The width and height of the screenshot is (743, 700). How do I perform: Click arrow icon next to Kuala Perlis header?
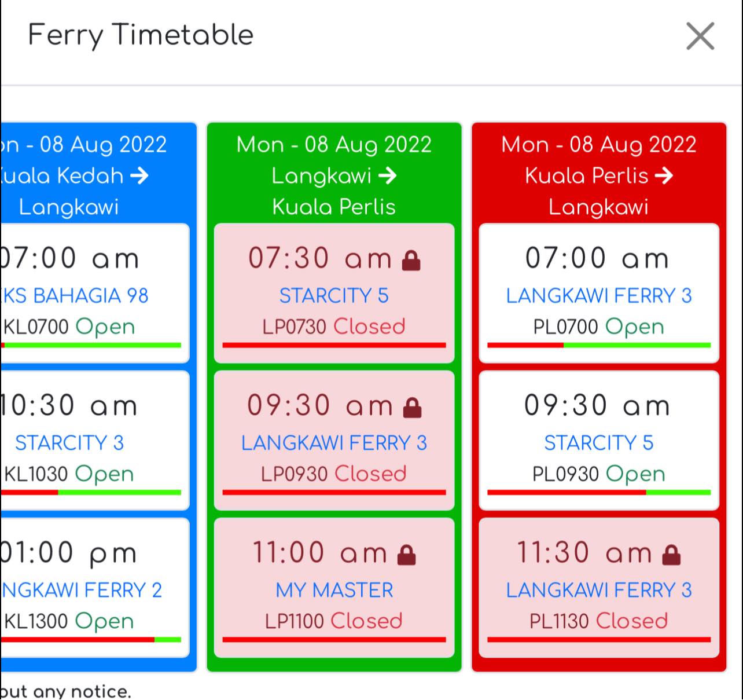(x=664, y=175)
